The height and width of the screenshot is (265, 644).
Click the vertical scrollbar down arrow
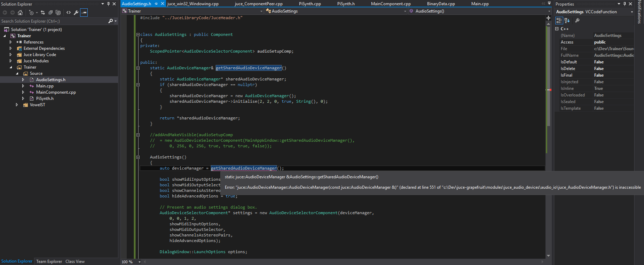click(548, 256)
